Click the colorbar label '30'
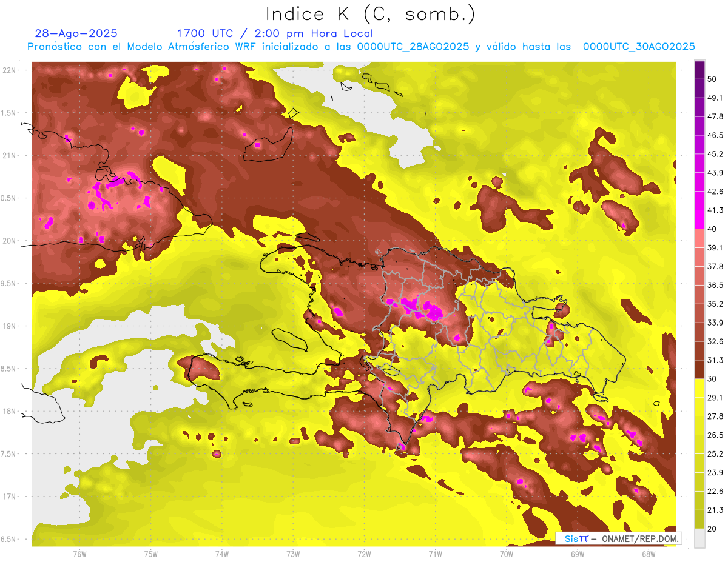The width and height of the screenshot is (728, 562). (x=713, y=379)
